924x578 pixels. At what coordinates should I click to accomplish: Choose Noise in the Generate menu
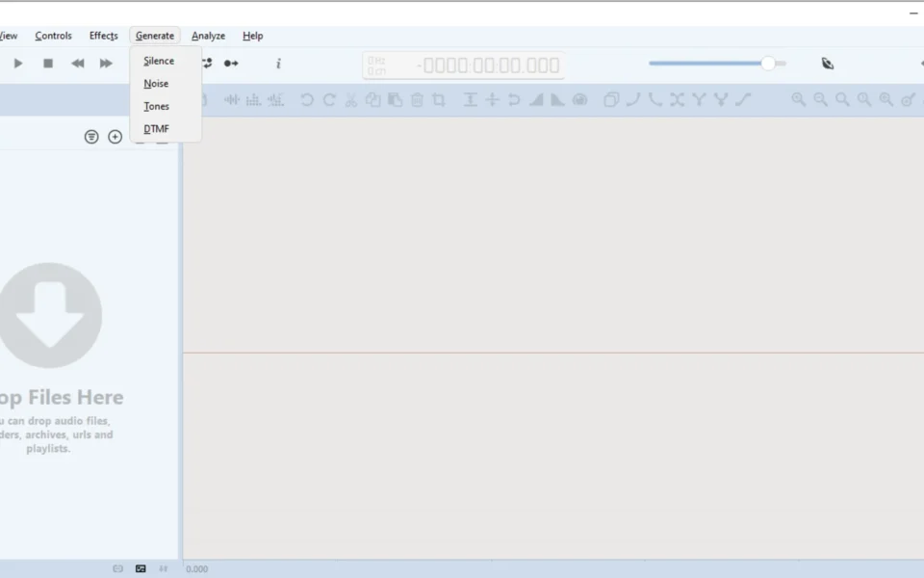click(x=166, y=84)
